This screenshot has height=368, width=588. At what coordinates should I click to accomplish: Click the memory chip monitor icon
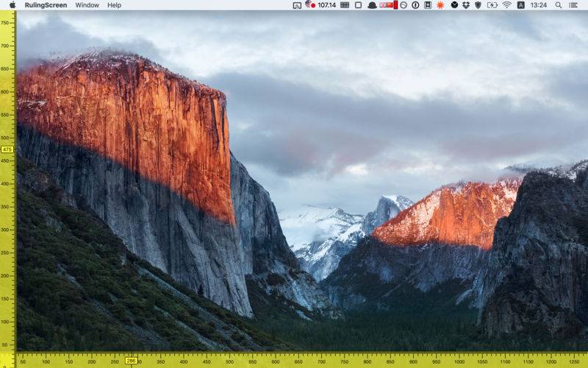click(x=345, y=5)
